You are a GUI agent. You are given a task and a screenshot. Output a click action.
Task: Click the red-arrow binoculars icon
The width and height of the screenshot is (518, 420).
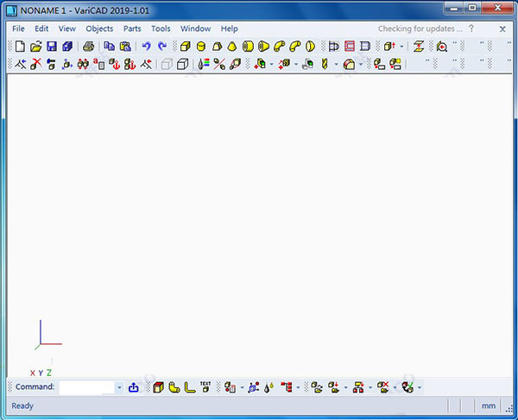click(83, 64)
